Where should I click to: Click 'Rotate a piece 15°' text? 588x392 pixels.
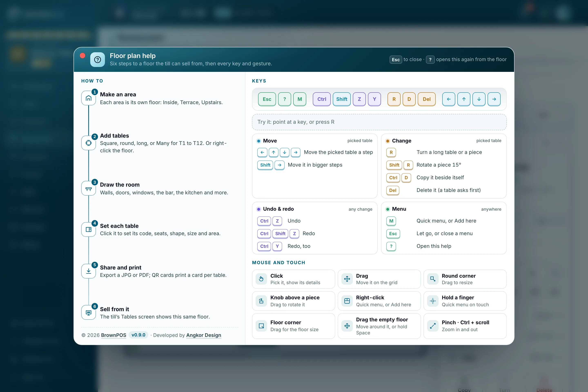pos(439,165)
